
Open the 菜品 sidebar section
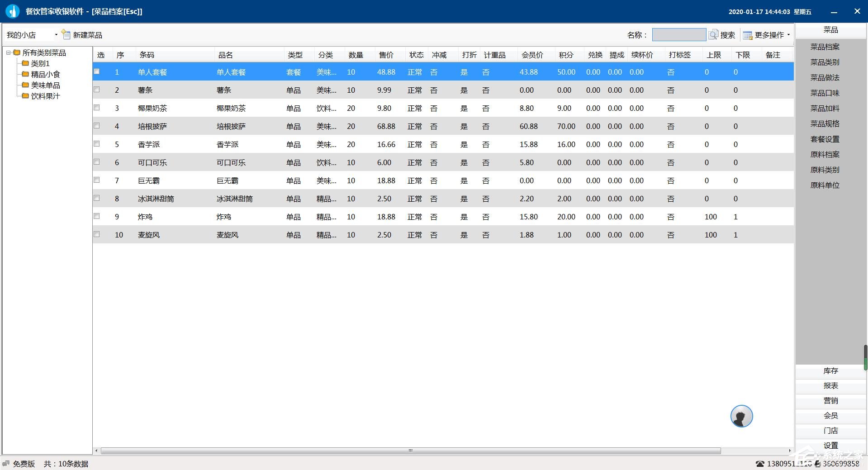[830, 30]
